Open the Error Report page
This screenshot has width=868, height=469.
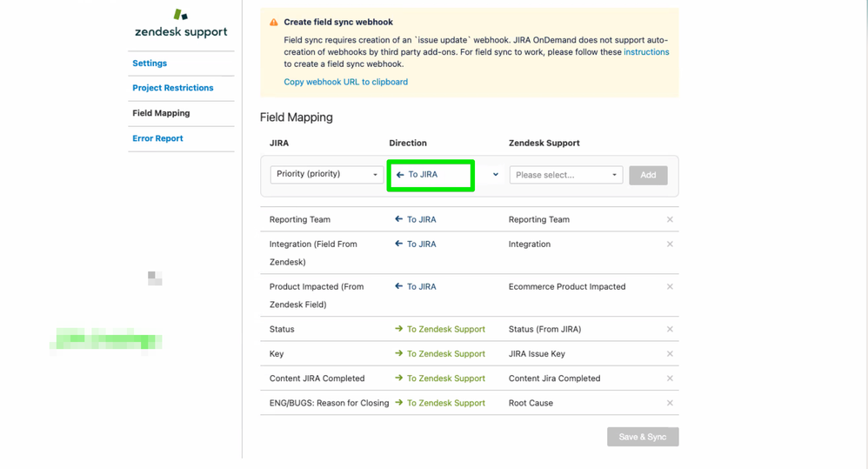(x=157, y=138)
